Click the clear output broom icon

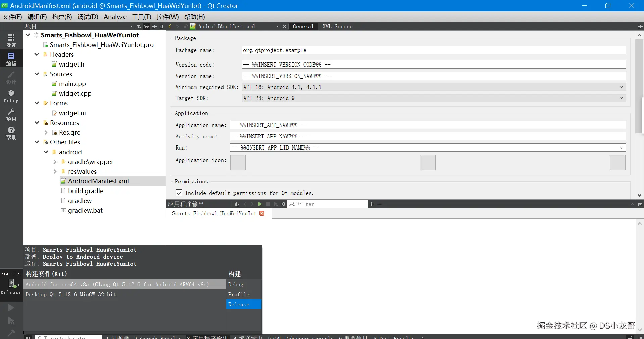(237, 204)
